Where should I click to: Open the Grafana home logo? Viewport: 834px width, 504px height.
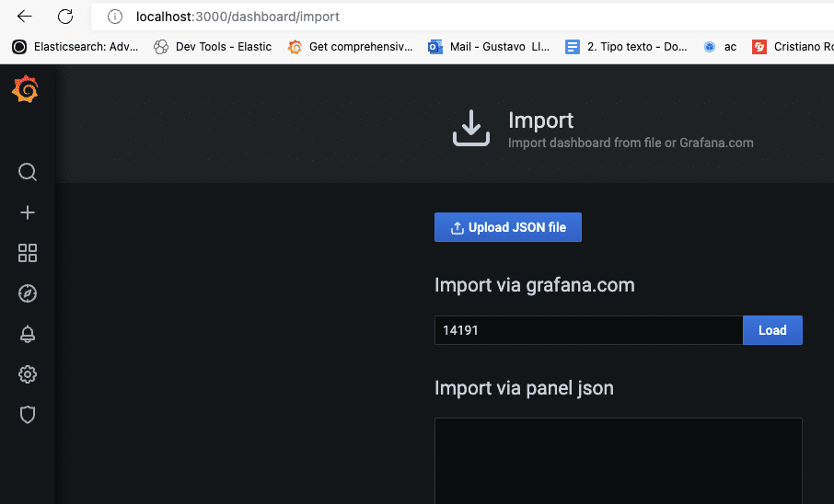[25, 89]
